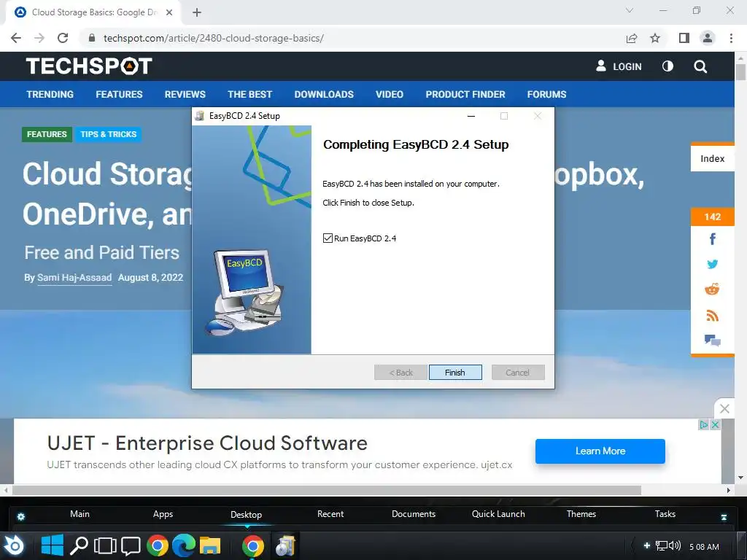This screenshot has width=747, height=560.
Task: Open dock settings gear icon
Action: (x=21, y=517)
